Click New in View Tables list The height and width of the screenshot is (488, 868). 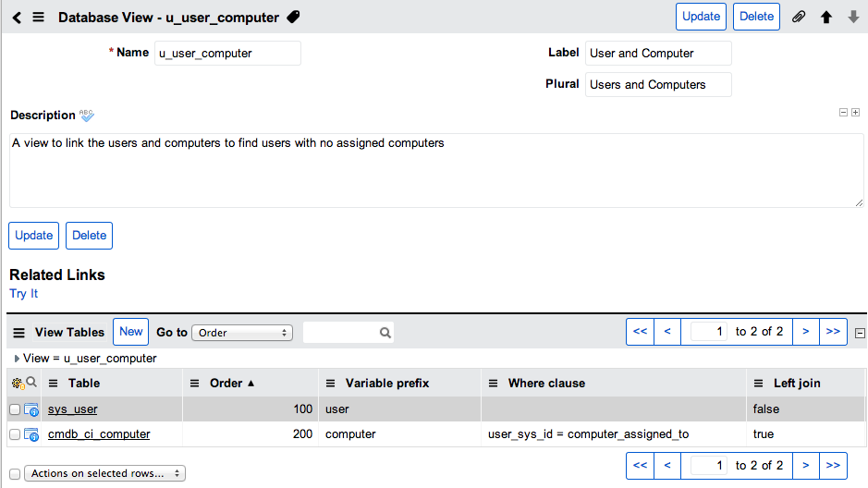130,332
